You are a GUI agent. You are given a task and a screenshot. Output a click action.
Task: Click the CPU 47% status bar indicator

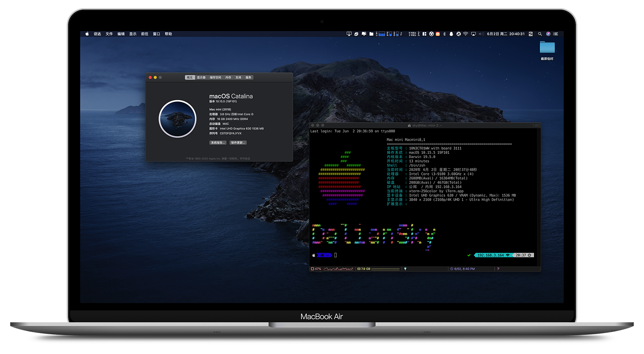(x=316, y=269)
